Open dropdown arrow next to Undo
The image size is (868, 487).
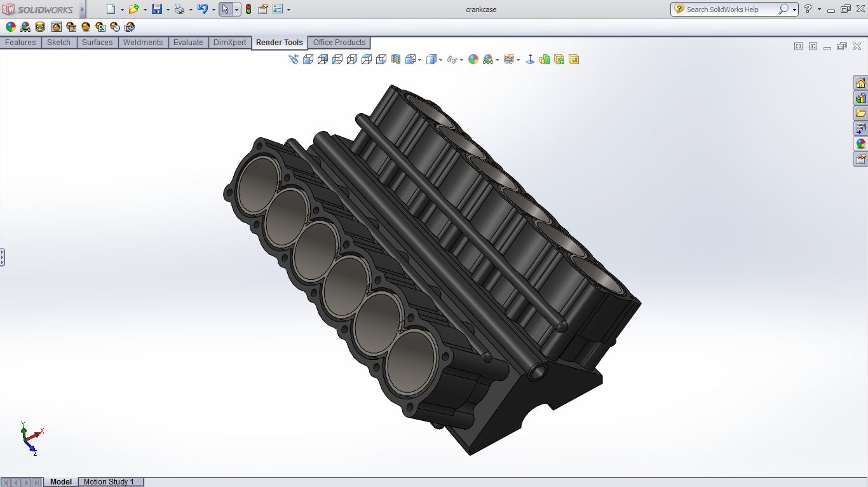coord(214,10)
